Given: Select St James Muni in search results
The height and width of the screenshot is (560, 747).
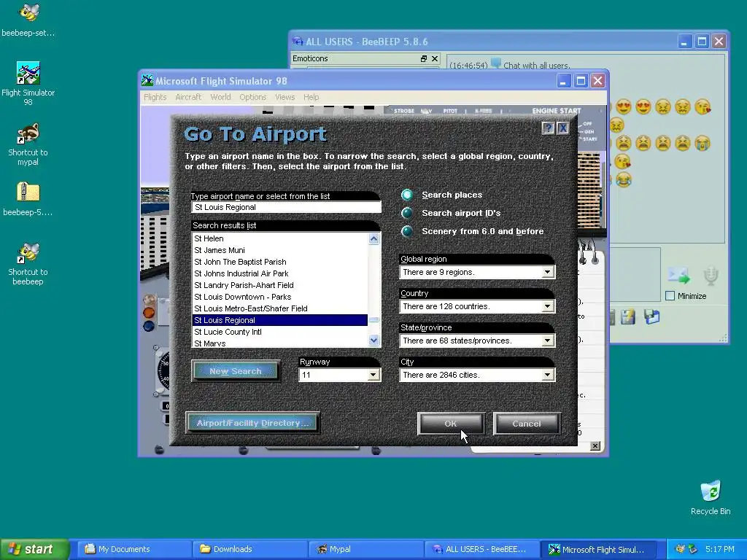Looking at the screenshot, I should (x=279, y=250).
